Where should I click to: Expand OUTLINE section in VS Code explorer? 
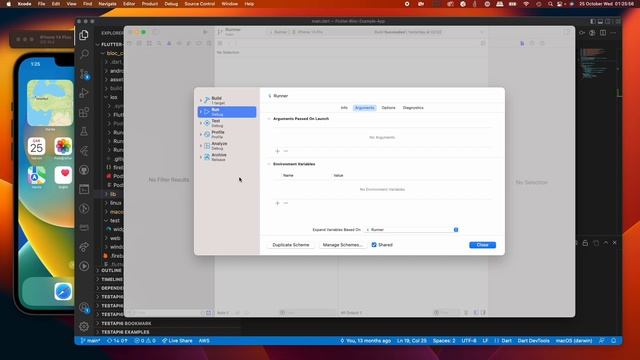pyautogui.click(x=111, y=271)
